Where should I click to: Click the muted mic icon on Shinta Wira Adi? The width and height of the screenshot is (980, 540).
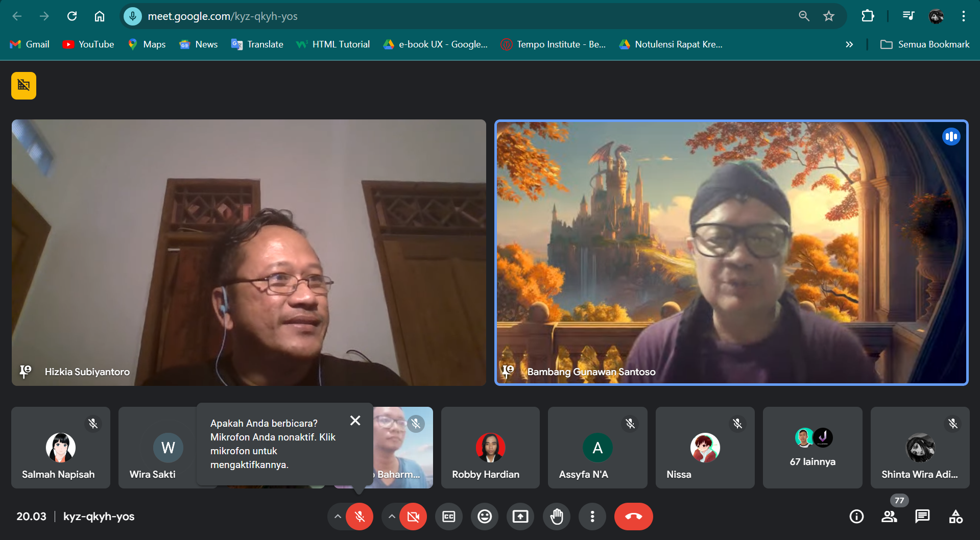pos(953,424)
